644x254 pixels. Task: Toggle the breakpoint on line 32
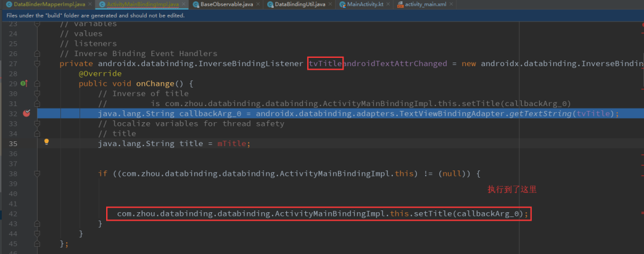[x=26, y=113]
